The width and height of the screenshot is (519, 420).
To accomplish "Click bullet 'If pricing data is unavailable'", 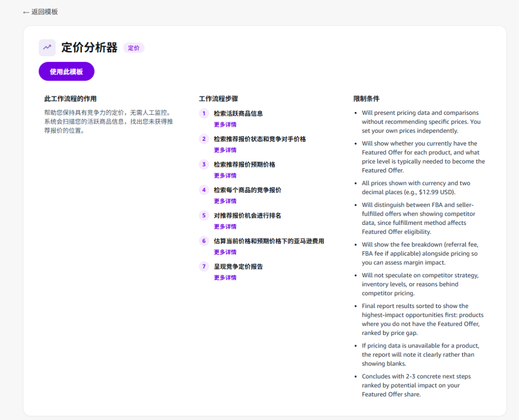I will [420, 355].
